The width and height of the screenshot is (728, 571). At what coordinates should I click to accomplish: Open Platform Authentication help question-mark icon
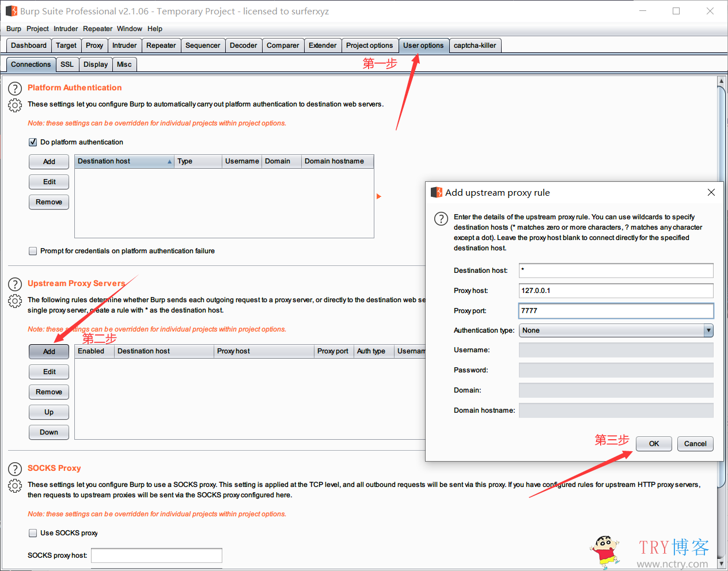pyautogui.click(x=15, y=89)
